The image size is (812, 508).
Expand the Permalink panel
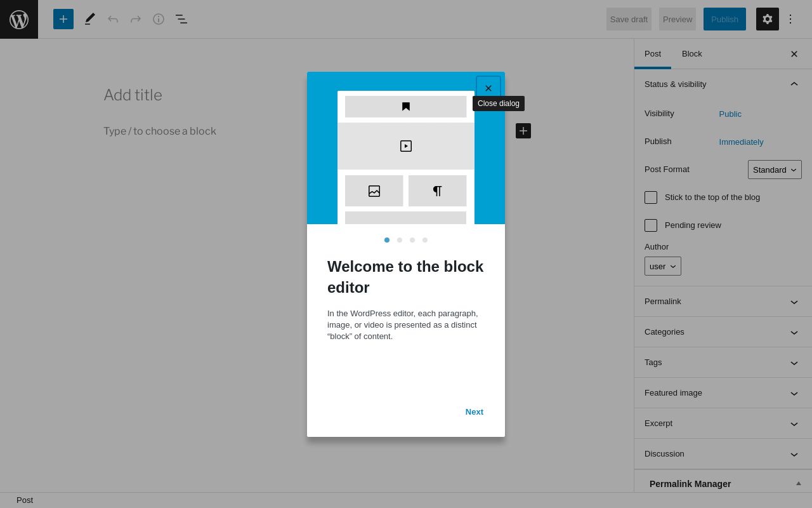723,302
